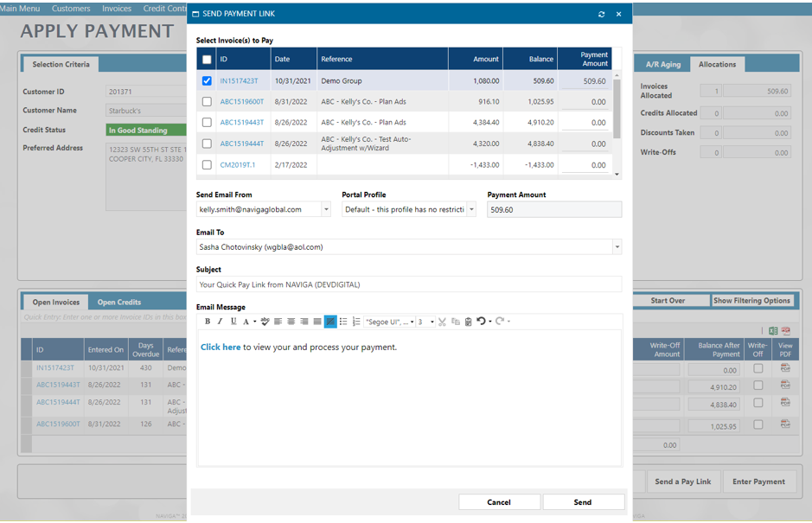The height and width of the screenshot is (523, 812).
Task: Uncheck invoice IN1517423T checkbox
Action: click(x=207, y=81)
